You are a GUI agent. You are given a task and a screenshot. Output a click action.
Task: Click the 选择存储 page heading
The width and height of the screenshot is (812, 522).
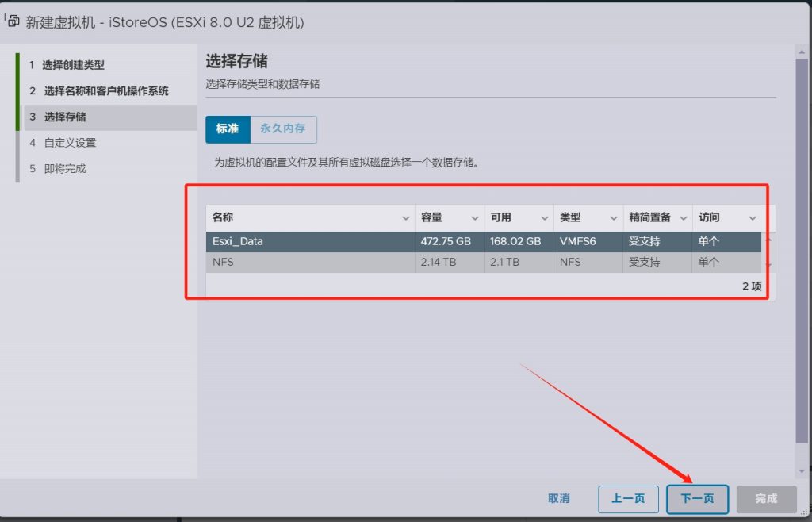click(x=236, y=61)
